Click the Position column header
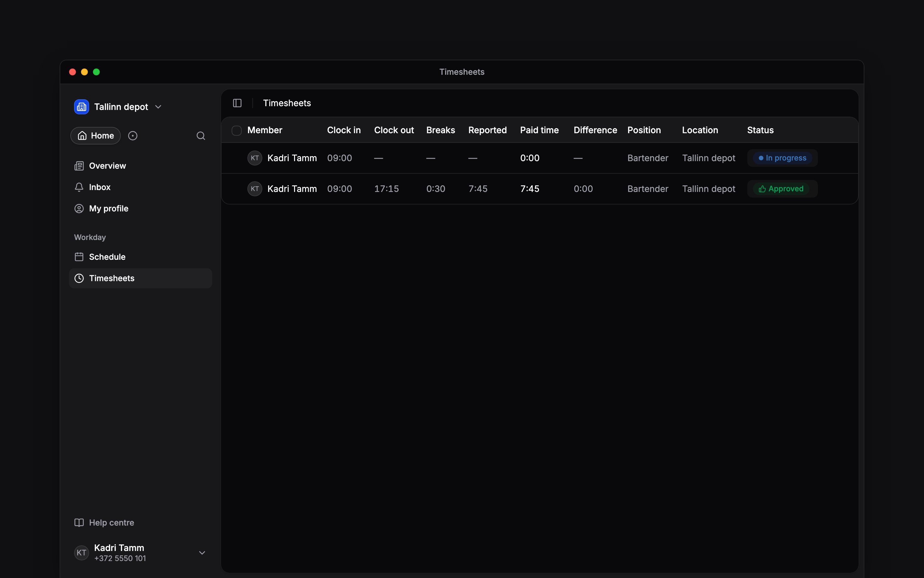 click(644, 130)
